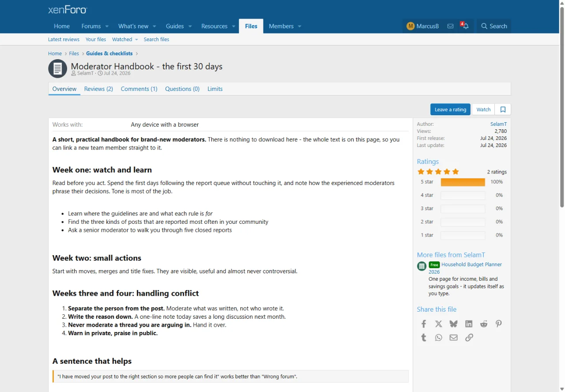This screenshot has height=392, width=565.
Task: Click the document icon beside the handbook title
Action: point(57,68)
